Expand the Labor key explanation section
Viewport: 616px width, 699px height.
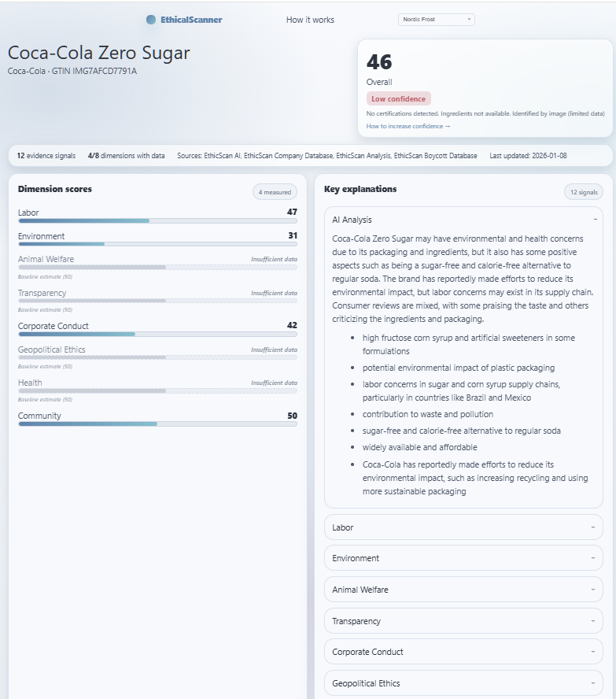pos(463,527)
